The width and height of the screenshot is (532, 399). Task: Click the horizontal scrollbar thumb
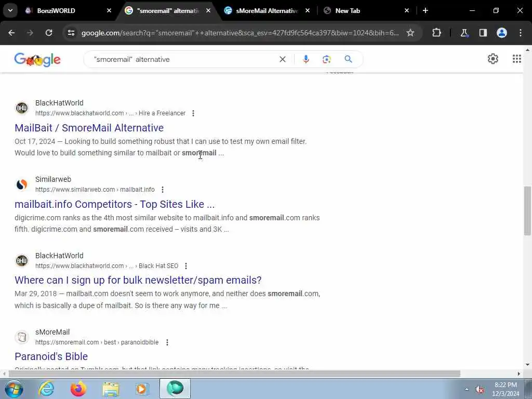pyautogui.click(x=234, y=374)
